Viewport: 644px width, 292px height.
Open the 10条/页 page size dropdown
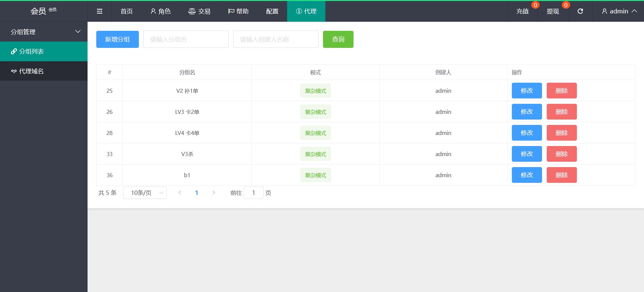pyautogui.click(x=145, y=193)
